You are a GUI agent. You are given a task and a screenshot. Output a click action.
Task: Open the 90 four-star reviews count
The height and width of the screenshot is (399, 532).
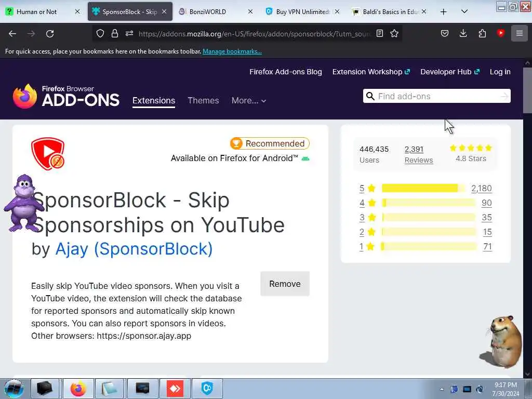click(486, 203)
